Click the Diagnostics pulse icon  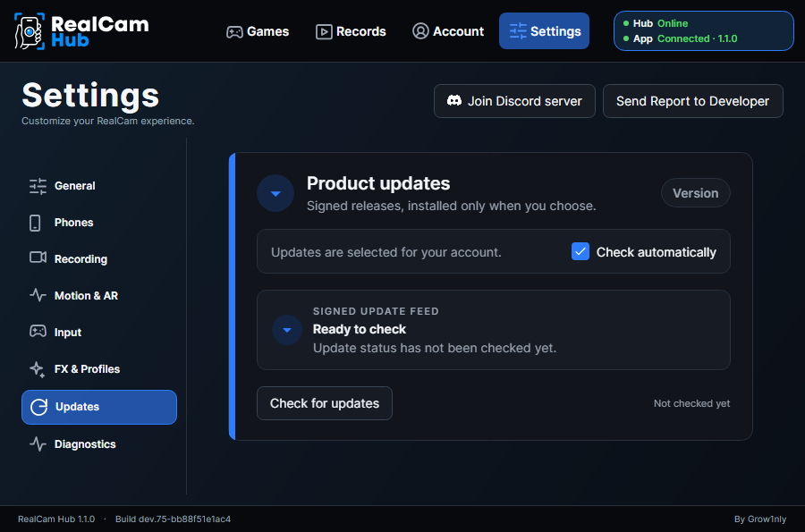tap(38, 443)
